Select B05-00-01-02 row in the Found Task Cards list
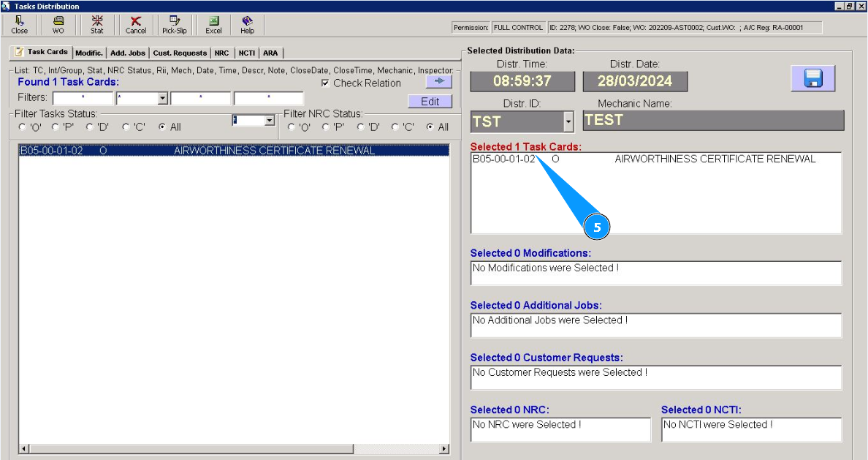Viewport: 868px width, 460px height. tap(234, 150)
